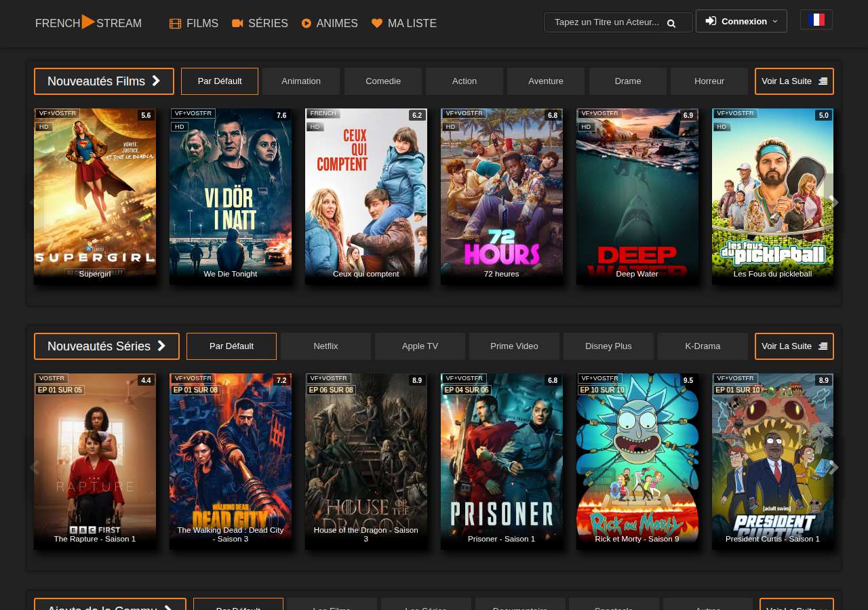
Task: Expand the Connexion dropdown
Action: (741, 21)
